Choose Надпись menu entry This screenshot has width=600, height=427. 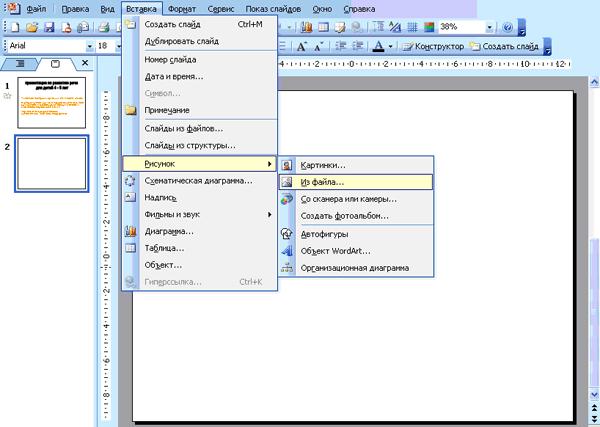click(200, 197)
